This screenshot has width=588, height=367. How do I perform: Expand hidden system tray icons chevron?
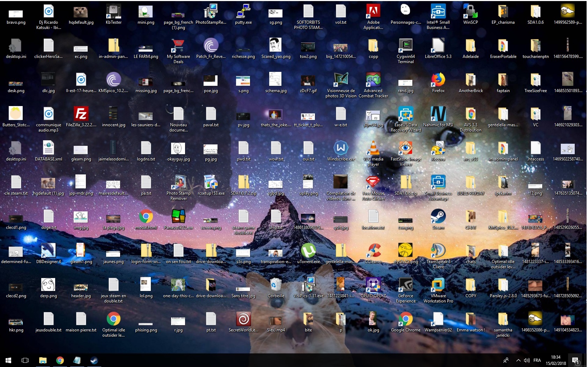click(x=518, y=360)
